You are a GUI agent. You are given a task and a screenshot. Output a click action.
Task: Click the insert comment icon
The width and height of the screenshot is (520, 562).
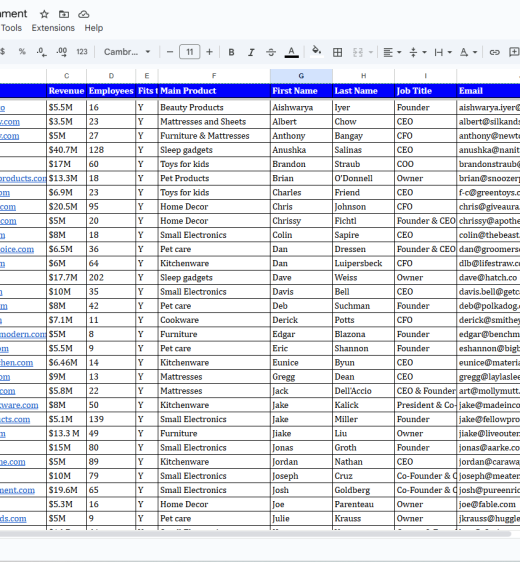pos(514,52)
